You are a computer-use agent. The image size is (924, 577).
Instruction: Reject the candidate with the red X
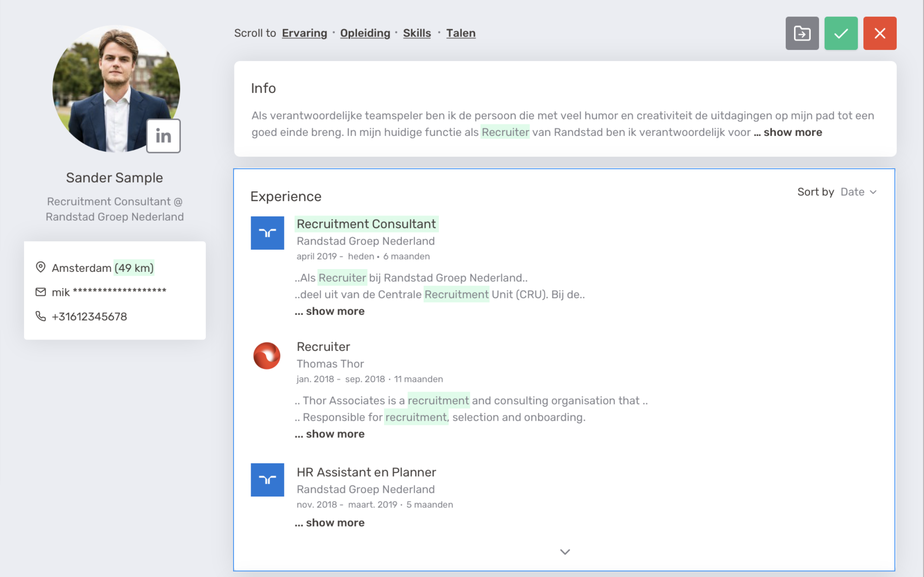click(x=880, y=33)
